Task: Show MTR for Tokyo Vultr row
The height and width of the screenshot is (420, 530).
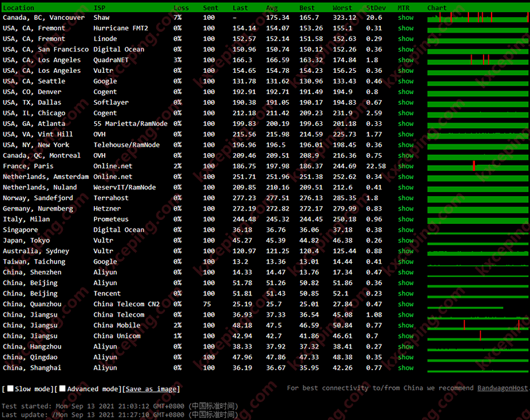Action: [x=405, y=240]
